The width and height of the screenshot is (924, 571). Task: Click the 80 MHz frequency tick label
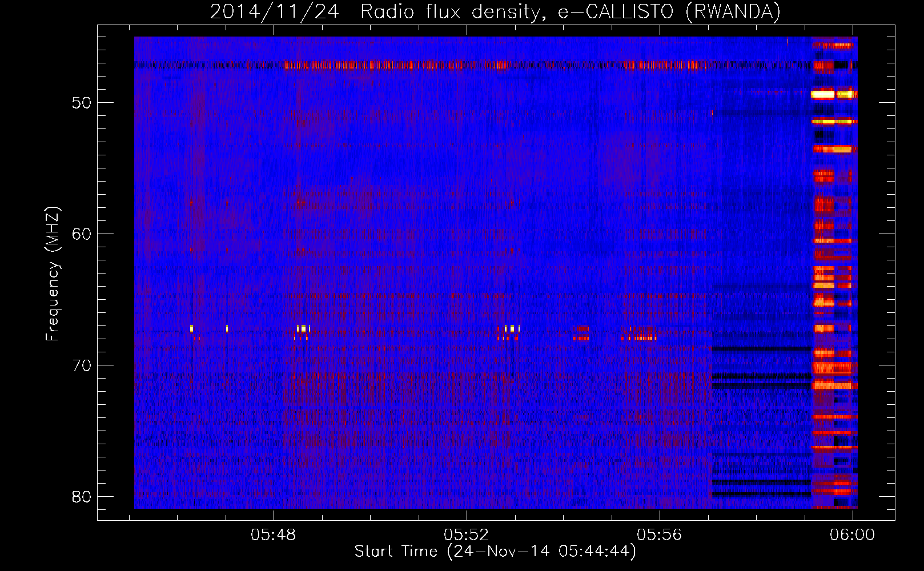pos(81,497)
